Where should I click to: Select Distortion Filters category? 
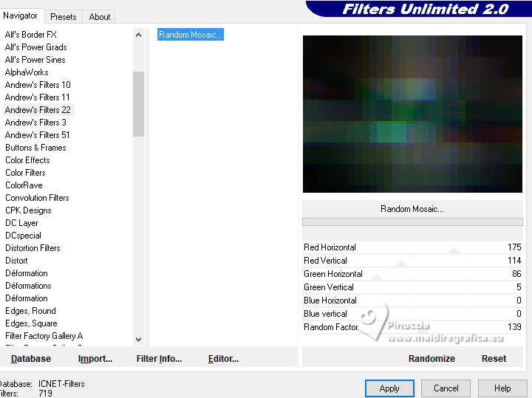coord(33,248)
